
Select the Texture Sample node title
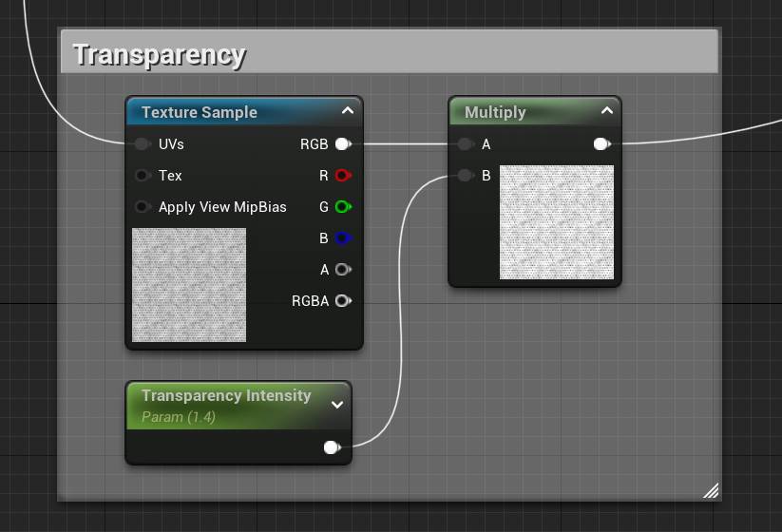200,112
